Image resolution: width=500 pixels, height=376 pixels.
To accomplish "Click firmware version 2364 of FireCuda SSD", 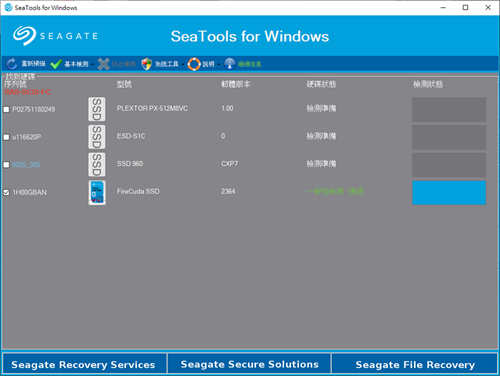I will tap(228, 191).
